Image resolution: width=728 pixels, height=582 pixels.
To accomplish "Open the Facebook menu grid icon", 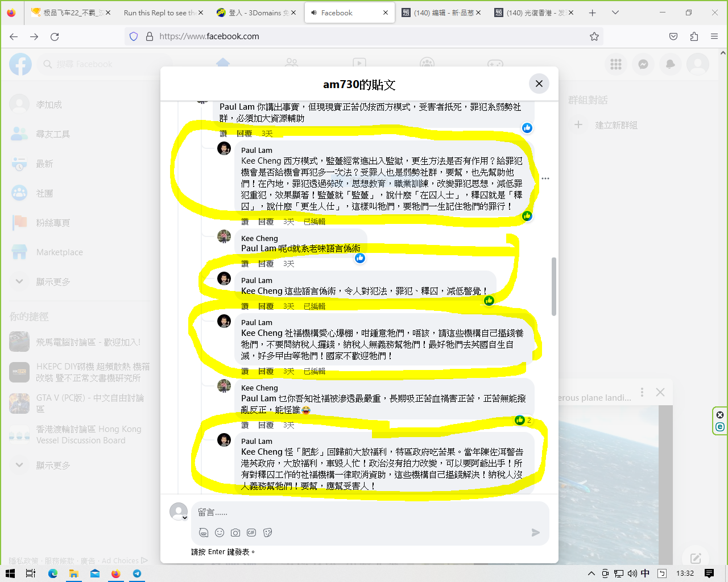I will pyautogui.click(x=616, y=64).
